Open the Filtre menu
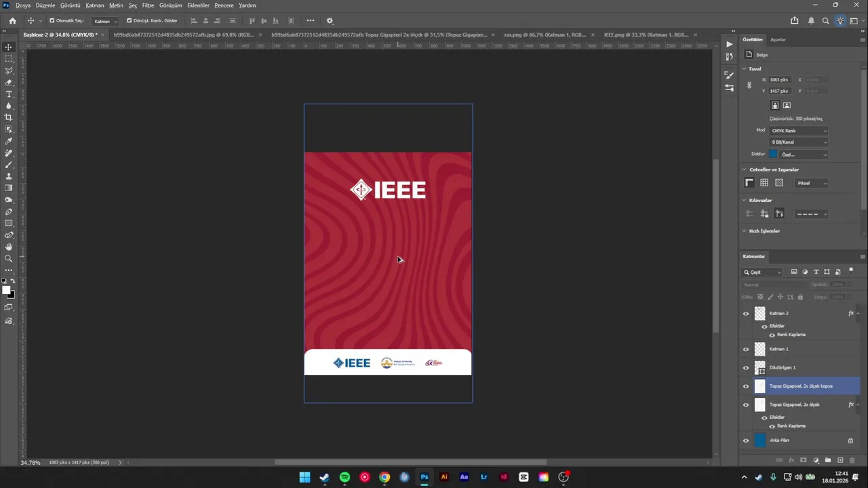The image size is (868, 488). (148, 5)
